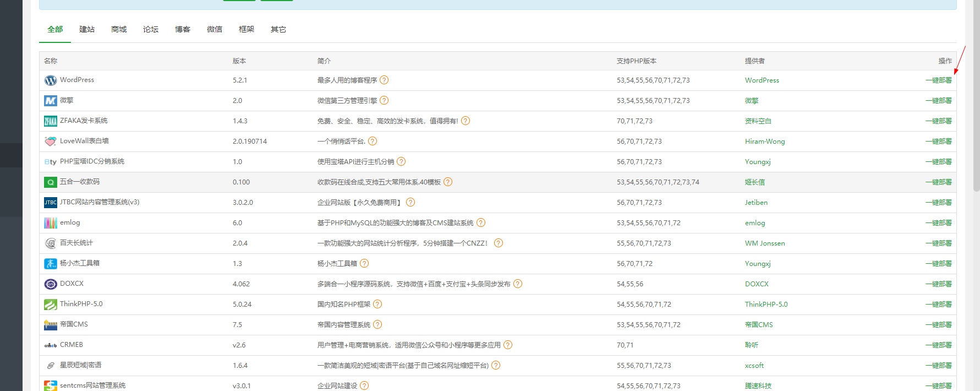The height and width of the screenshot is (391, 980).
Task: Open help icon beside CRMEB description
Action: click(508, 345)
